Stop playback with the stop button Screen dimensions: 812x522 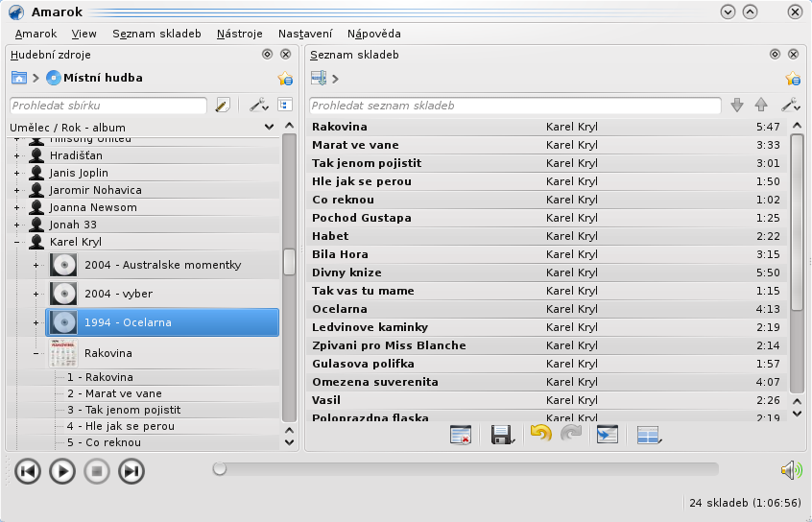(x=97, y=471)
